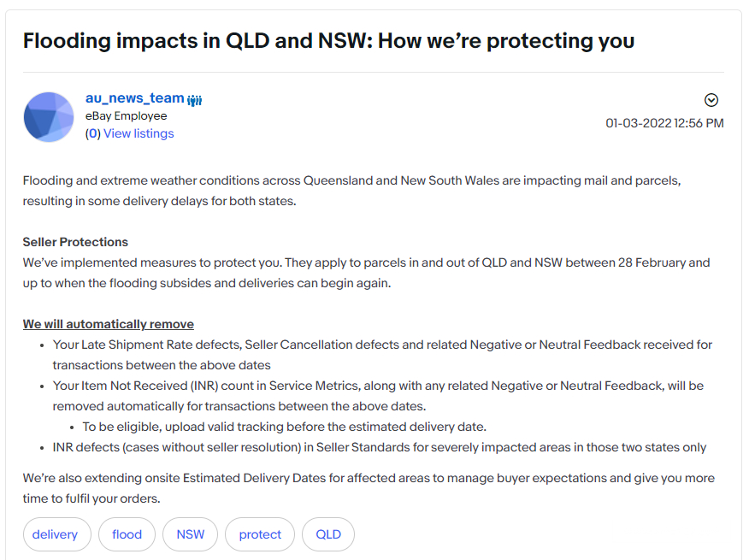Viewport: 749px width, 560px height.
Task: Open the (0) feedback score link
Action: (x=92, y=133)
